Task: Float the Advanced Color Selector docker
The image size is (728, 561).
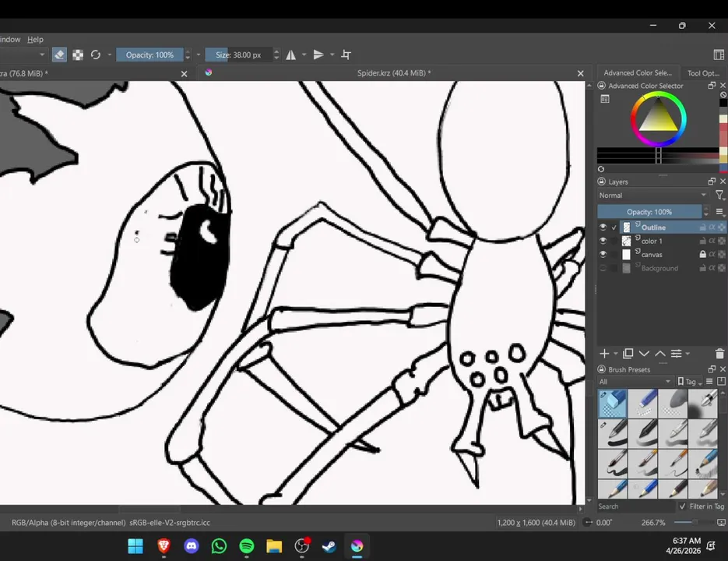Action: (712, 86)
